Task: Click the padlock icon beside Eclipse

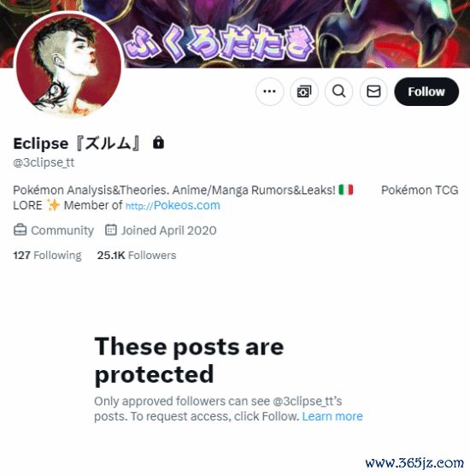Action: (x=158, y=143)
